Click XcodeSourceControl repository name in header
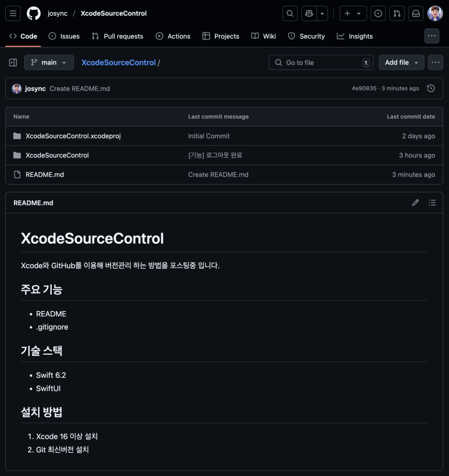The width and height of the screenshot is (449, 476). coord(114,13)
